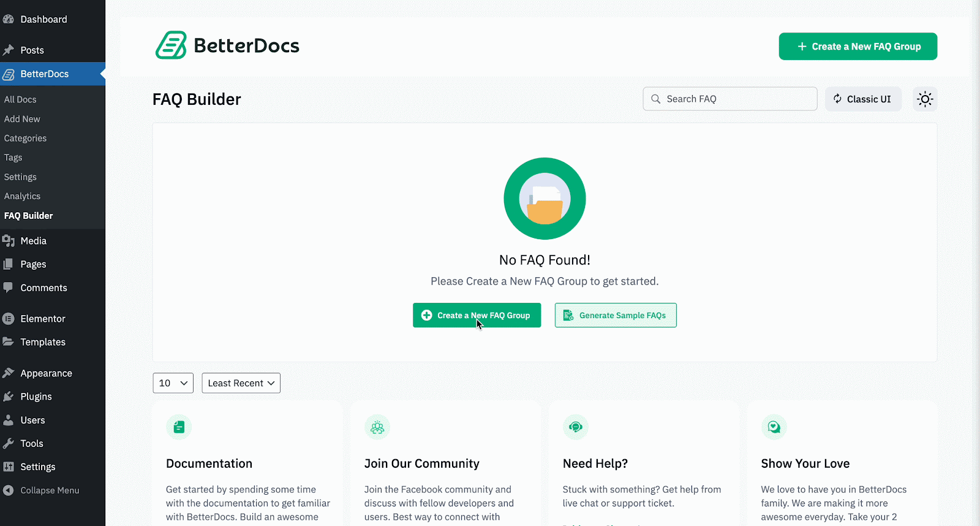This screenshot has width=980, height=526.
Task: Click the Collapse Menu text
Action: pos(50,490)
